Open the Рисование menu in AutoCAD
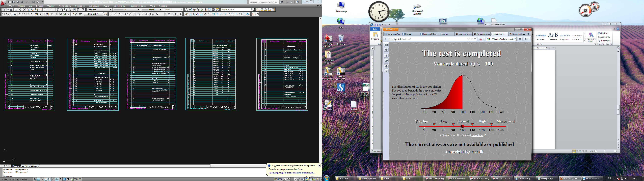The height and width of the screenshot is (181, 644). (x=80, y=6)
